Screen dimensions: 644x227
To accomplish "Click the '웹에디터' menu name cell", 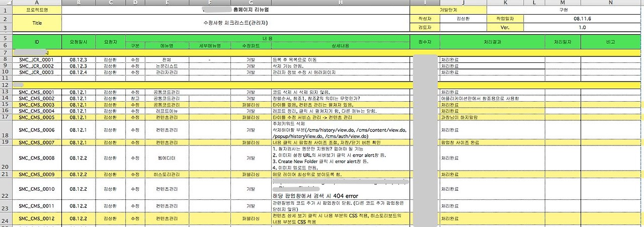I will tap(167, 158).
